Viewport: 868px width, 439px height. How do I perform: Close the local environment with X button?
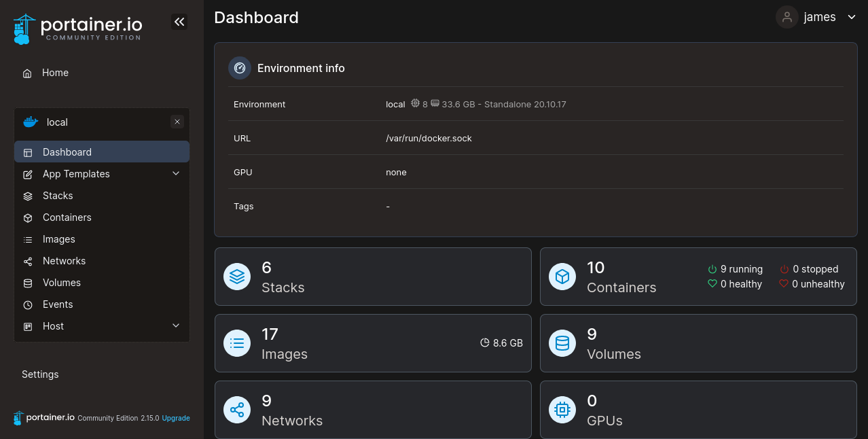177,122
